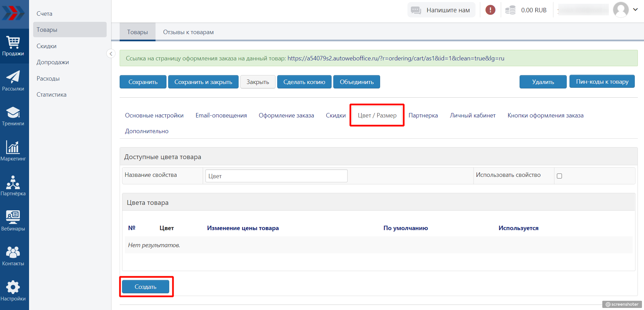Enable the Использовать свойство checkbox
Screen dimensions: 644x310
[x=559, y=176]
